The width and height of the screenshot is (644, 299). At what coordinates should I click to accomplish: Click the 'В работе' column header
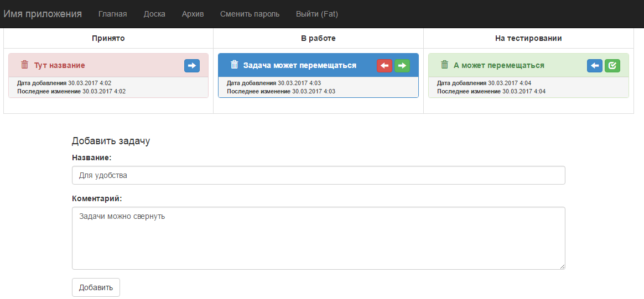point(318,39)
